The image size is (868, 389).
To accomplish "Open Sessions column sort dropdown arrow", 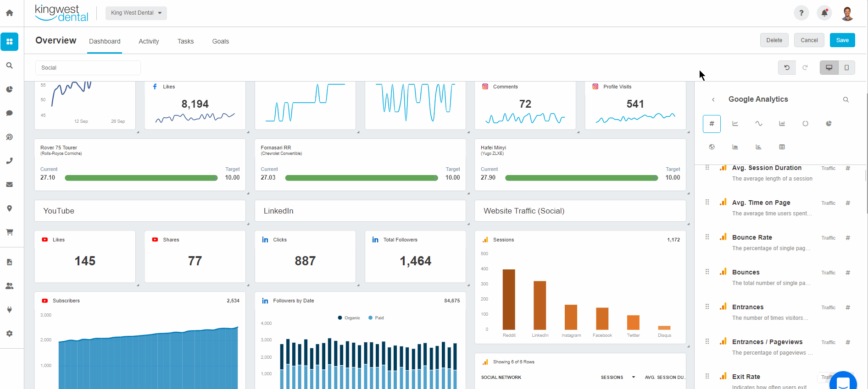I will pos(633,378).
